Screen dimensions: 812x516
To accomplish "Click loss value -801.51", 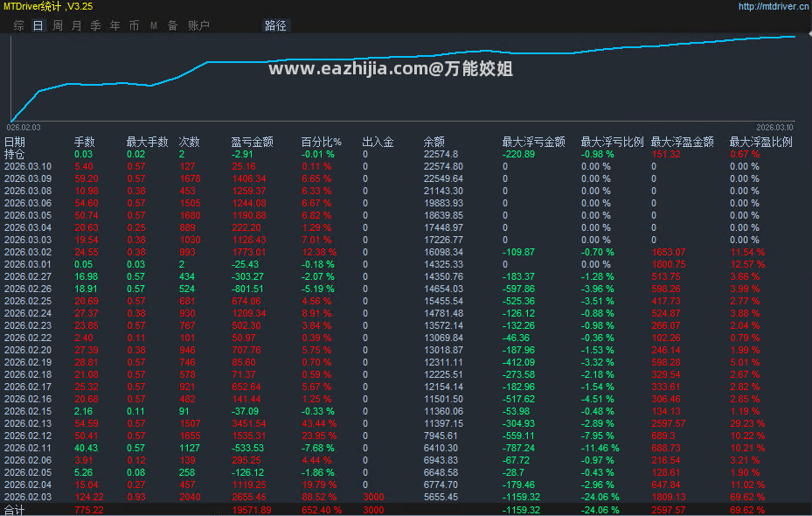I will point(247,289).
